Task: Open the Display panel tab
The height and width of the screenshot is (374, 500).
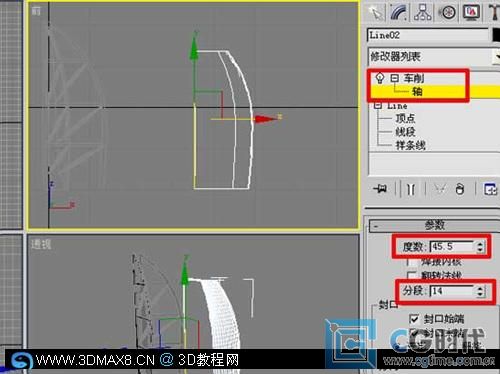Action: click(471, 13)
